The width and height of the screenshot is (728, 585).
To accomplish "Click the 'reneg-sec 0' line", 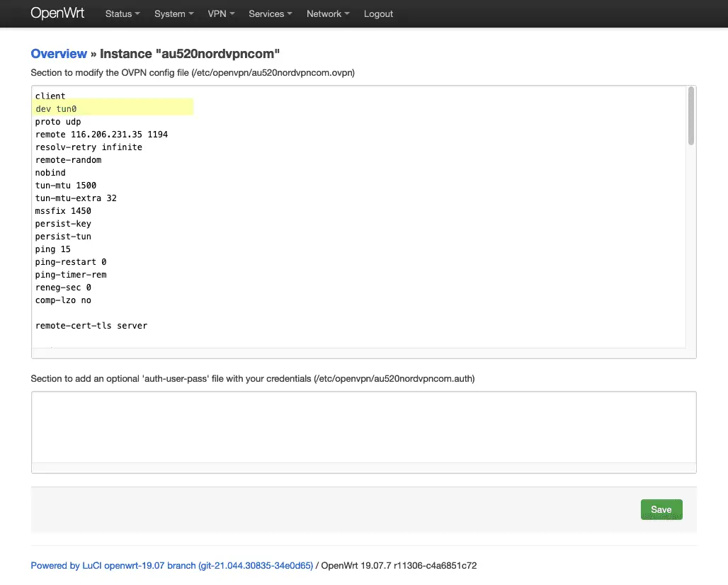I will pyautogui.click(x=63, y=288).
